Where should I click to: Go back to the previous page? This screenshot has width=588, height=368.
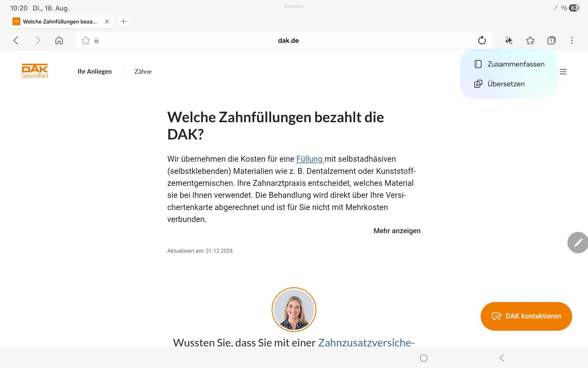pos(16,40)
